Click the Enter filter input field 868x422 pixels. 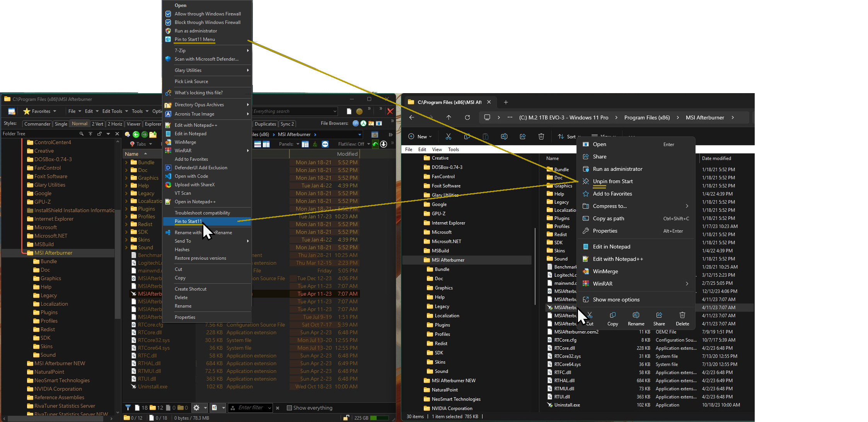click(x=250, y=408)
